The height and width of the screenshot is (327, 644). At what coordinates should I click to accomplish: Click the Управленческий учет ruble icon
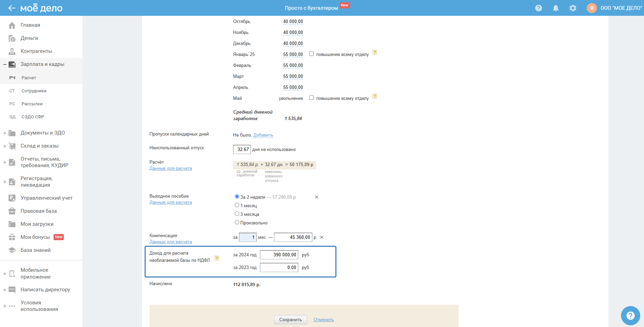pyautogui.click(x=12, y=198)
